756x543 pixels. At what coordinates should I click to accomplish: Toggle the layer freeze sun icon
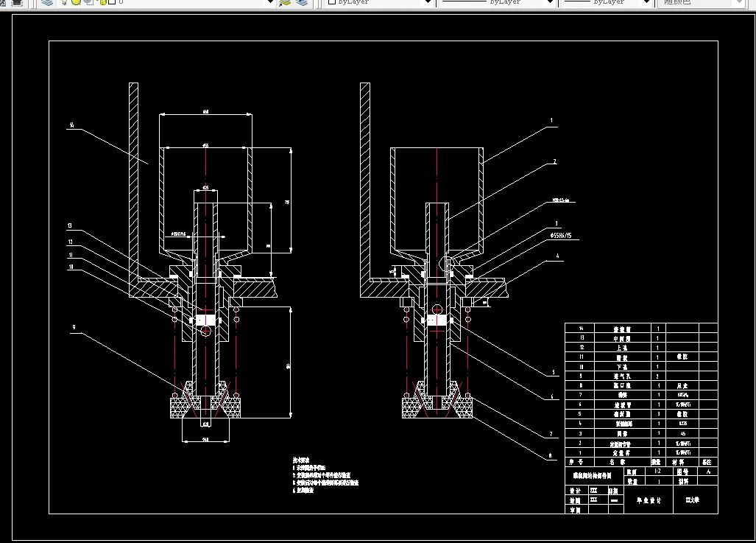click(76, 2)
